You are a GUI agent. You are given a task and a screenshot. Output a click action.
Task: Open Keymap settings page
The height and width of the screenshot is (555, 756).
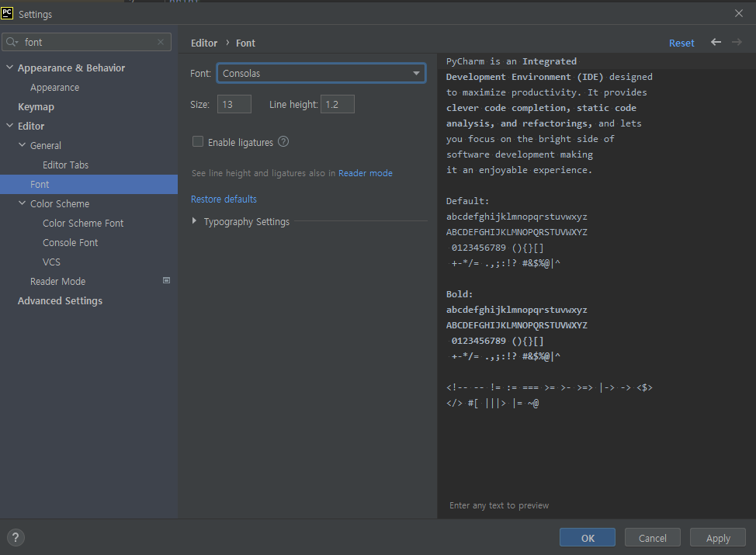pos(36,106)
